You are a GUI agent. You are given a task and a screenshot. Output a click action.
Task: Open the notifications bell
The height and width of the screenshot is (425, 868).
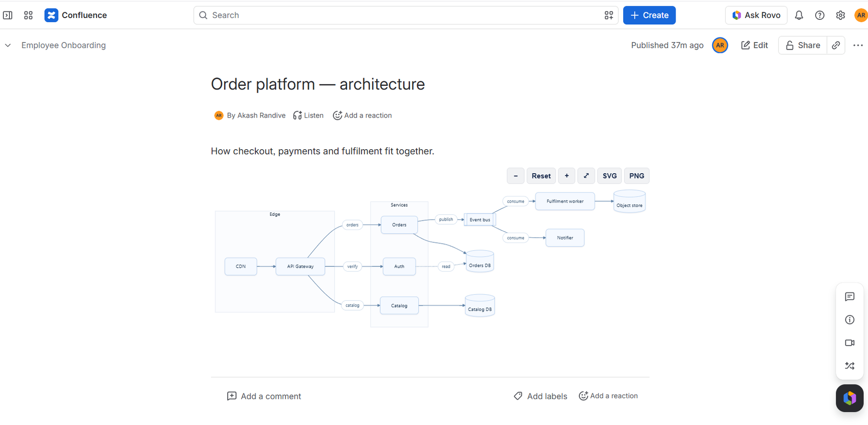click(799, 15)
